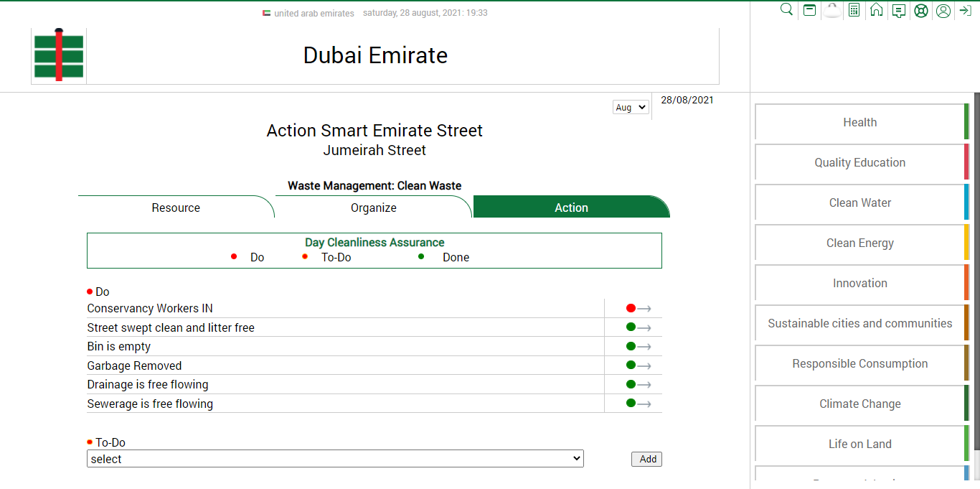Open the chat message icon
Screen dimensions: 980x489
[898, 11]
